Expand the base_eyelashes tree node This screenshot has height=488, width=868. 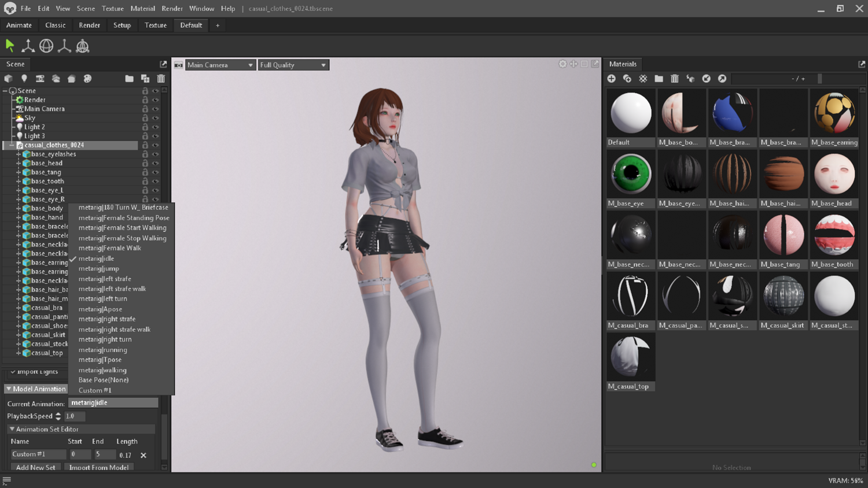(19, 154)
